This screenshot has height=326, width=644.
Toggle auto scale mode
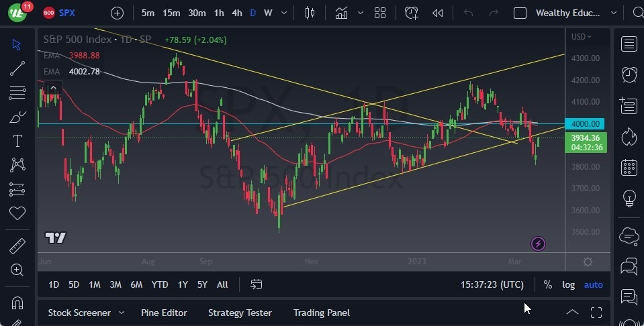click(594, 284)
